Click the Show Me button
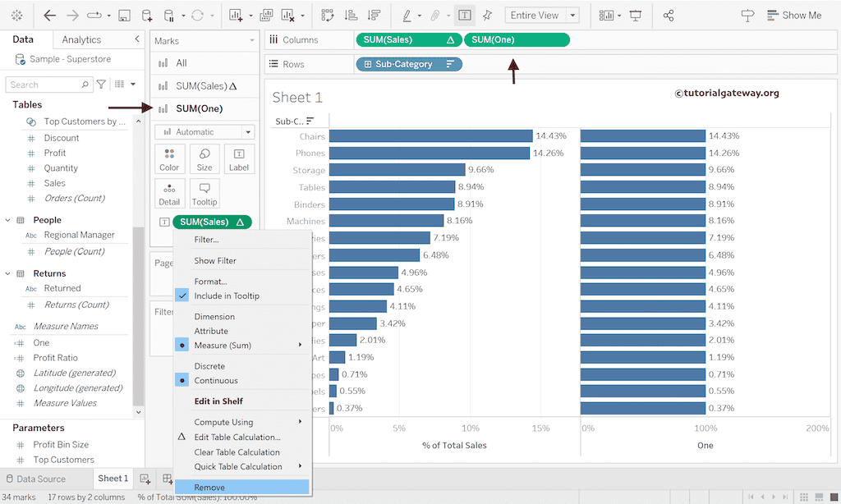The image size is (841, 504). (793, 16)
